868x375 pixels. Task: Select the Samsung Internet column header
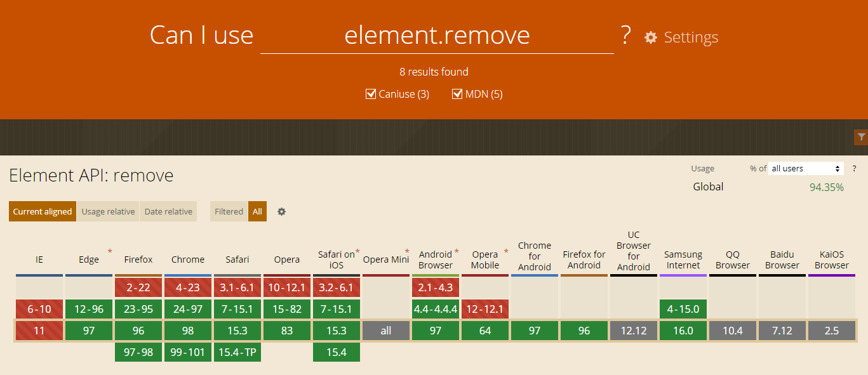click(683, 260)
